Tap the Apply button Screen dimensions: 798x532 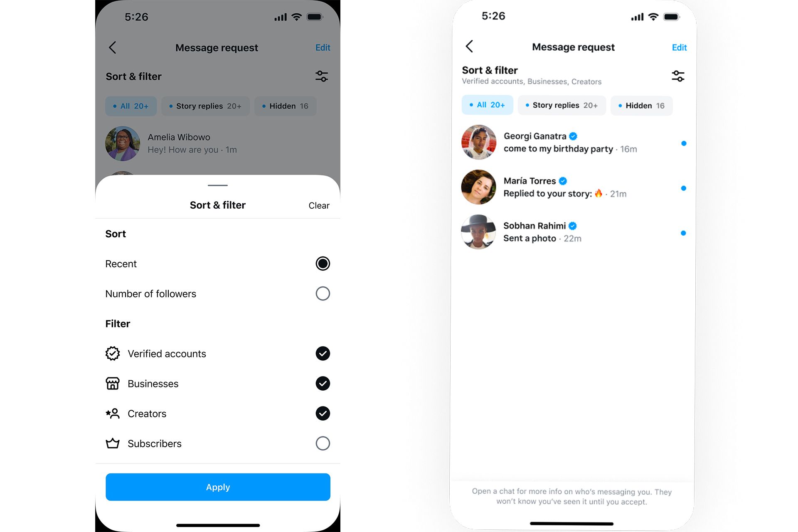(217, 487)
